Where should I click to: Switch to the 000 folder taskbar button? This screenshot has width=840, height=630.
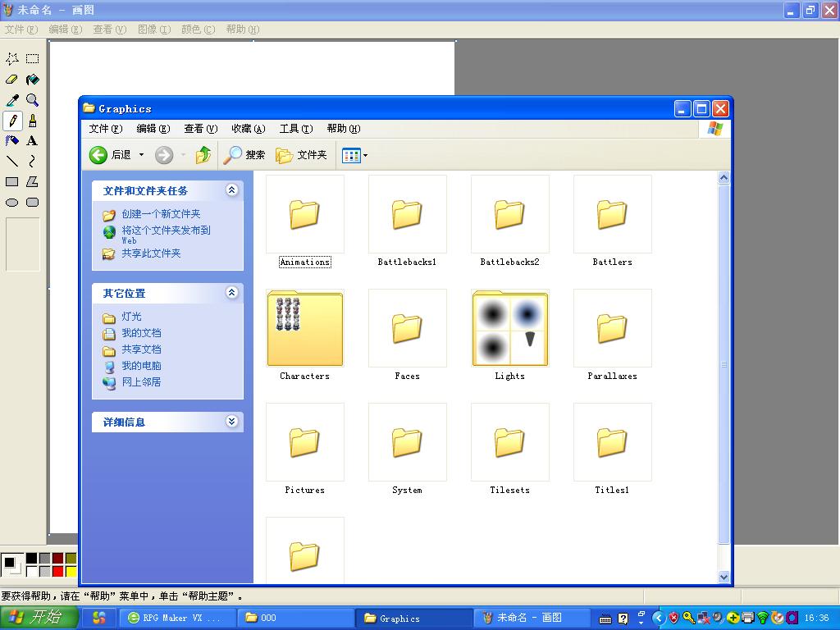click(x=295, y=619)
